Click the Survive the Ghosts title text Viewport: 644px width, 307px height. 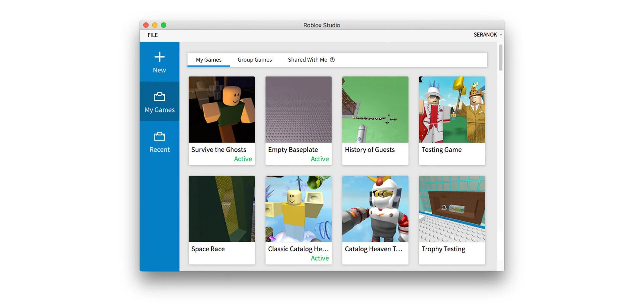coord(219,150)
